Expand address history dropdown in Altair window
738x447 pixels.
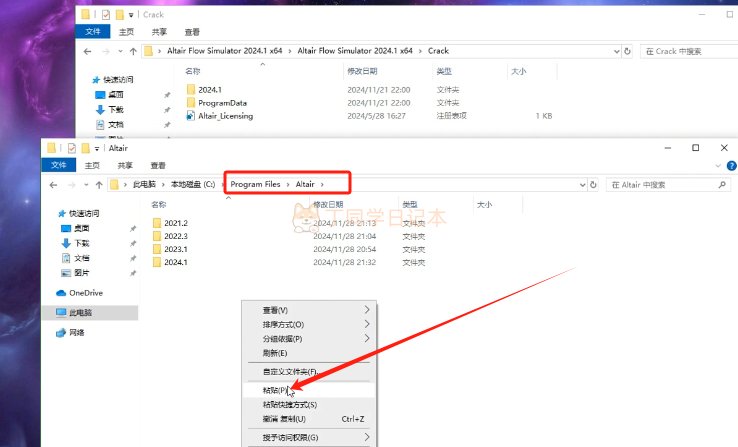583,185
